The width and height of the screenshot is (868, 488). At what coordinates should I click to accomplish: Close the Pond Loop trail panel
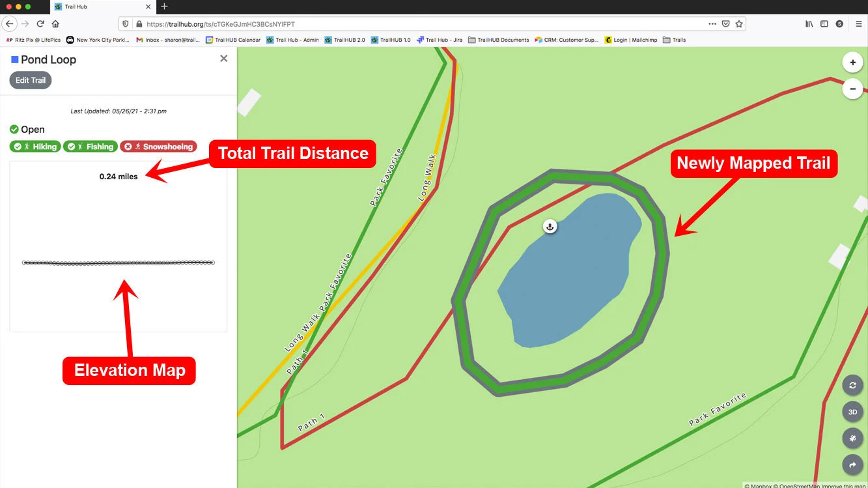224,59
